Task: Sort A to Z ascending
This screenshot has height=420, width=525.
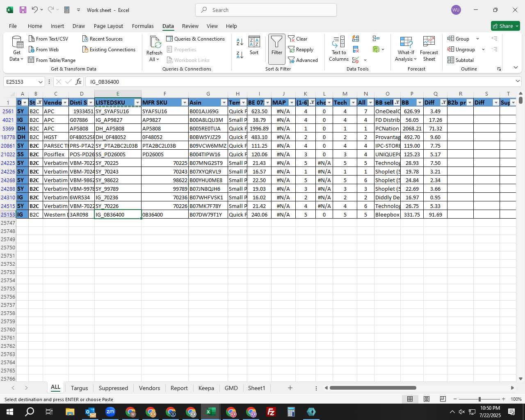Action: (x=240, y=41)
